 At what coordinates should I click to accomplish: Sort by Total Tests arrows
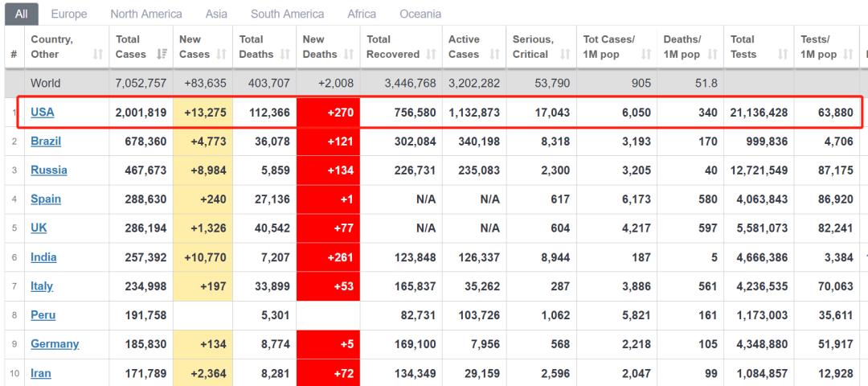click(783, 54)
